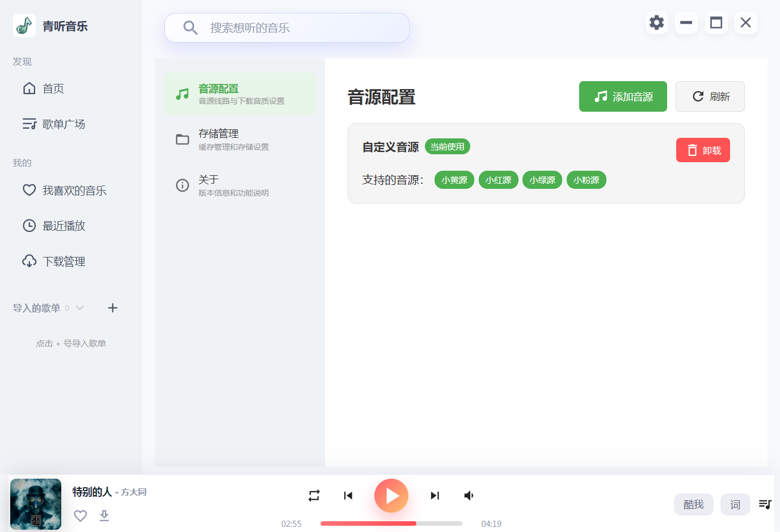The width and height of the screenshot is (780, 532).
Task: Click the plus icon to import playlist
Action: point(113,308)
